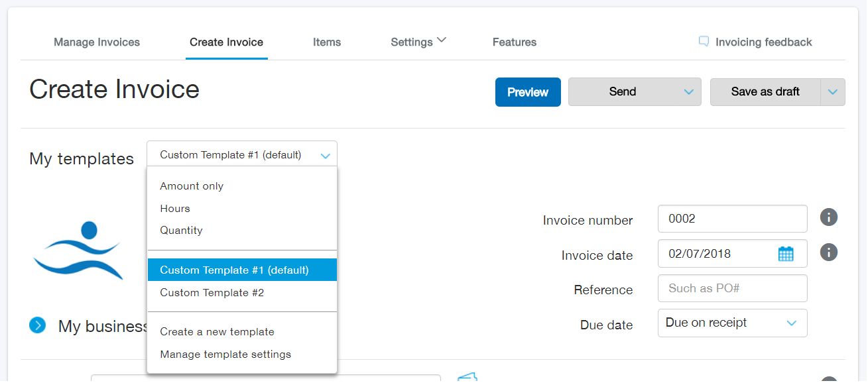Open the Send button dropdown arrow
Image resolution: width=868 pixels, height=383 pixels.
point(689,92)
